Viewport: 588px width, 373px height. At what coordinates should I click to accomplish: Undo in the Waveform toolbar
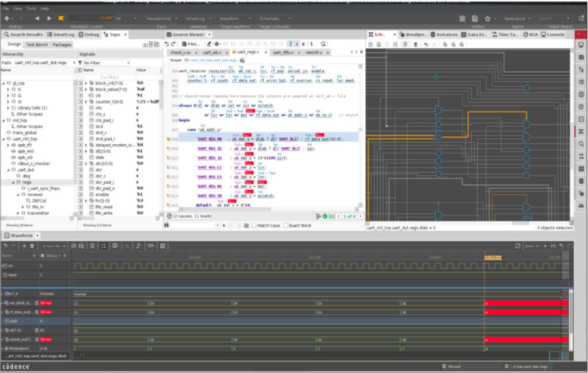[5, 246]
